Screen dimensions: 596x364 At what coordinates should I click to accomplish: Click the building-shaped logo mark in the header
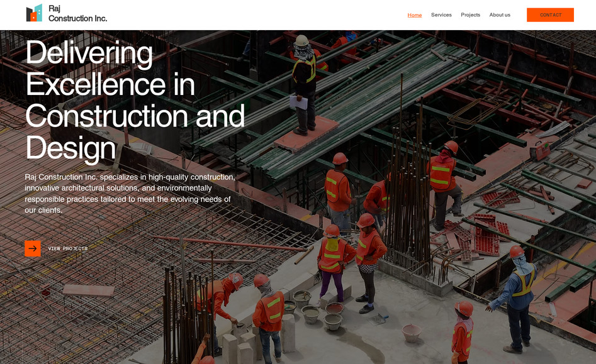(x=33, y=13)
